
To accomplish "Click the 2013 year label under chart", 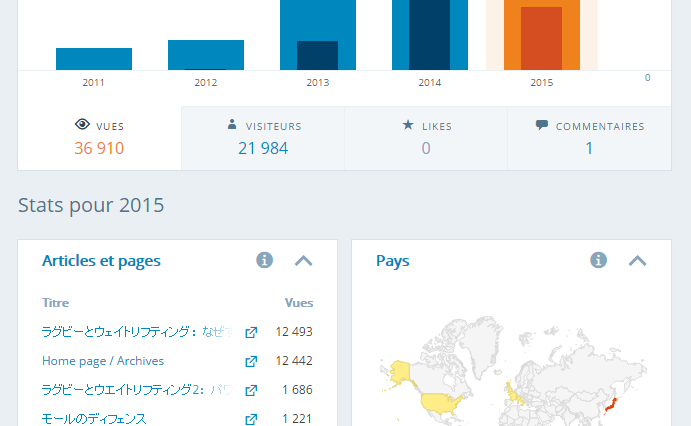I will click(318, 83).
